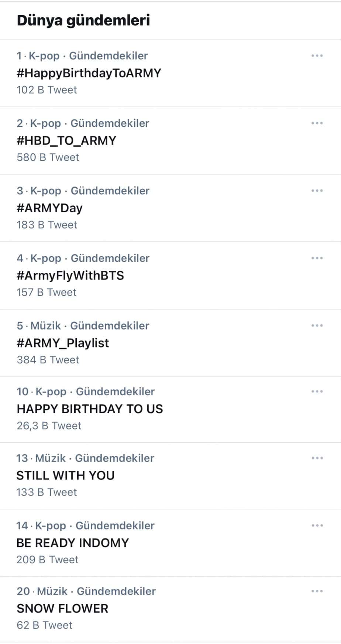Open the #HappyBirthdayToARMY hashtag

[x=89, y=73]
